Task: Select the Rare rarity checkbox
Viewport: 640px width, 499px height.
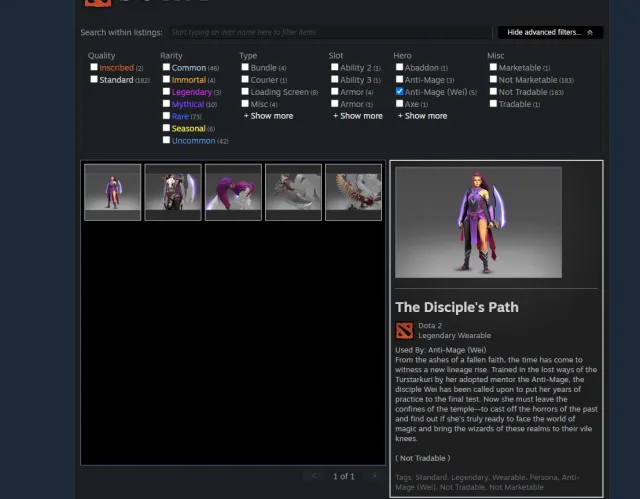Action: (166, 116)
